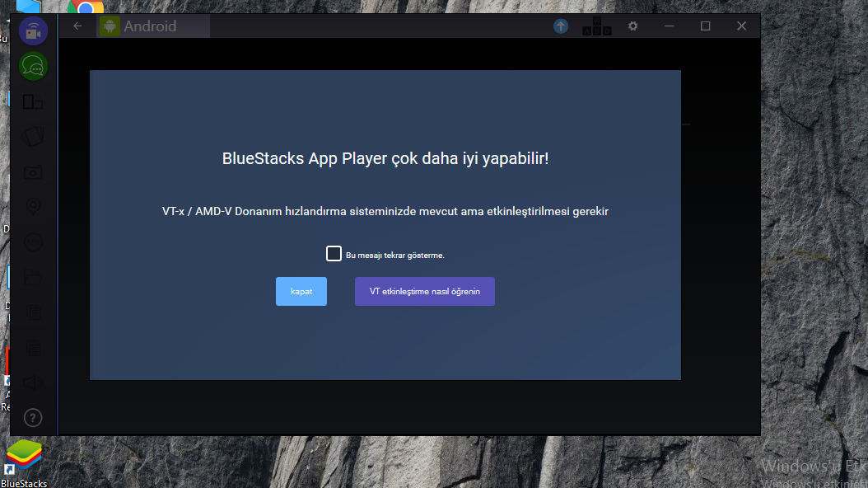Click the shake device cards icon

click(x=33, y=137)
